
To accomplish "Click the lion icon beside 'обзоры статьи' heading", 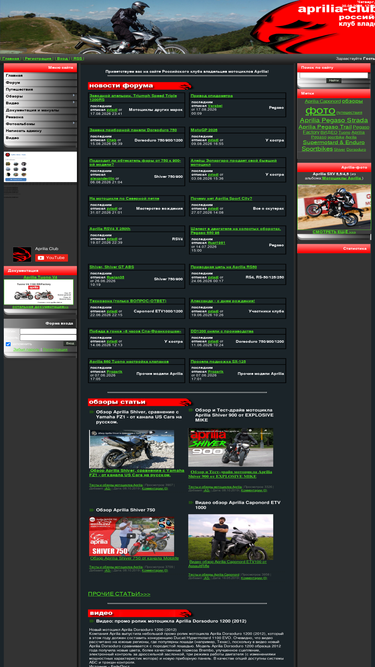I will tap(186, 402).
